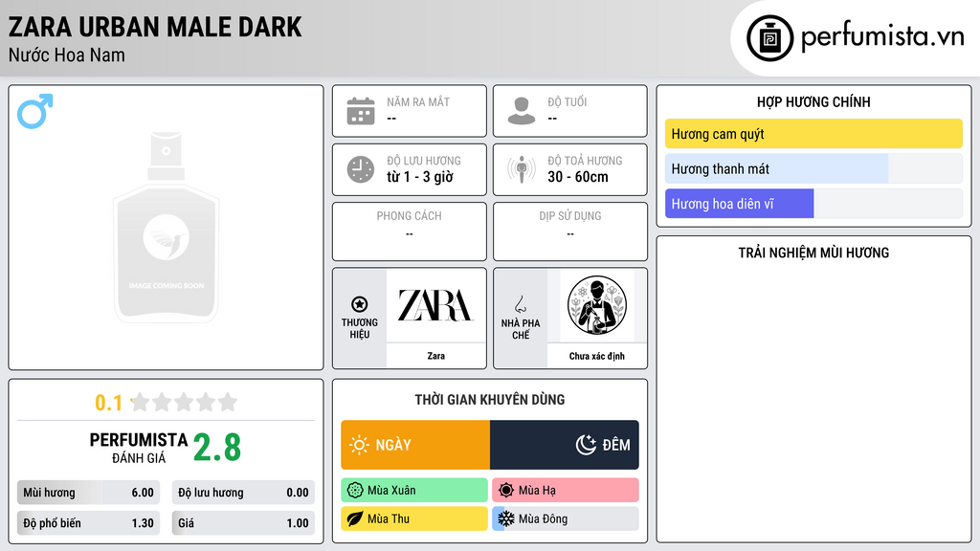The width and height of the screenshot is (980, 551).
Task: Click the flower icon for Mùa Xuân
Action: (355, 491)
